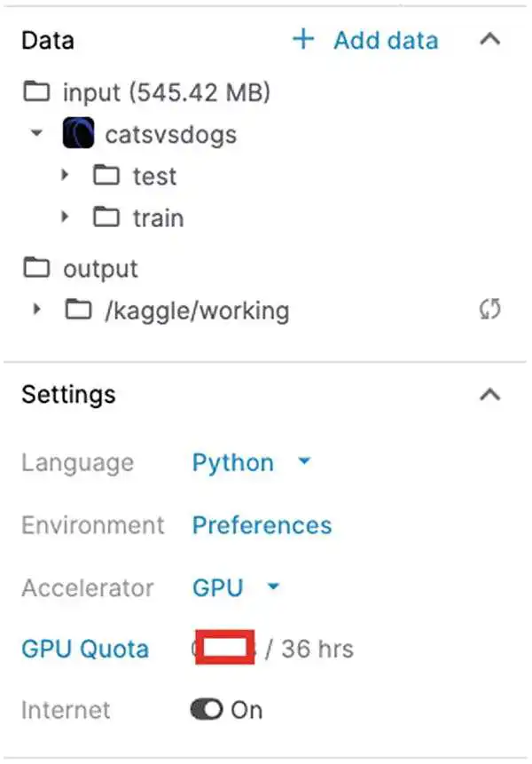This screenshot has width=532, height=764.
Task: Refresh the /kaggle/working output directory
Action: 489,309
